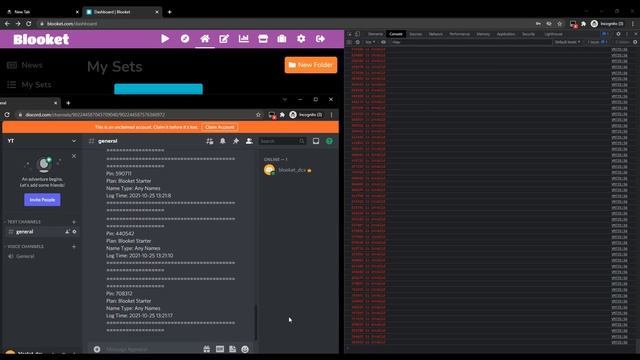Screen dimensions: 640x360
Task: Open the Blooket Create edit icon
Action: point(224,39)
